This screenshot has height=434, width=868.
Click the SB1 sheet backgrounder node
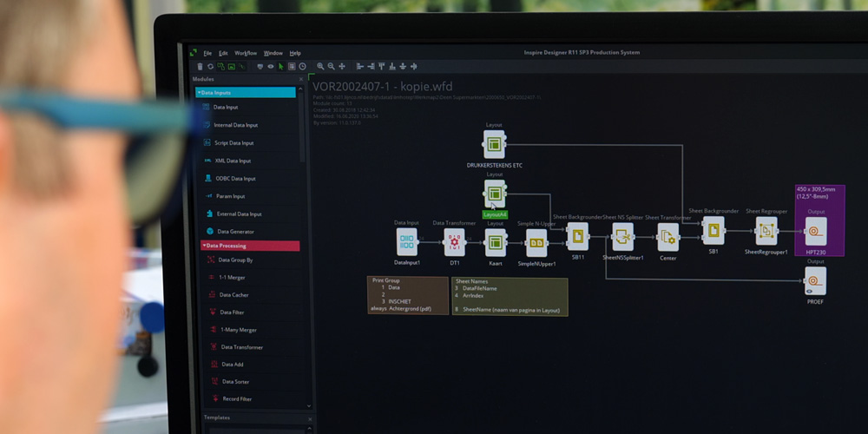click(713, 231)
